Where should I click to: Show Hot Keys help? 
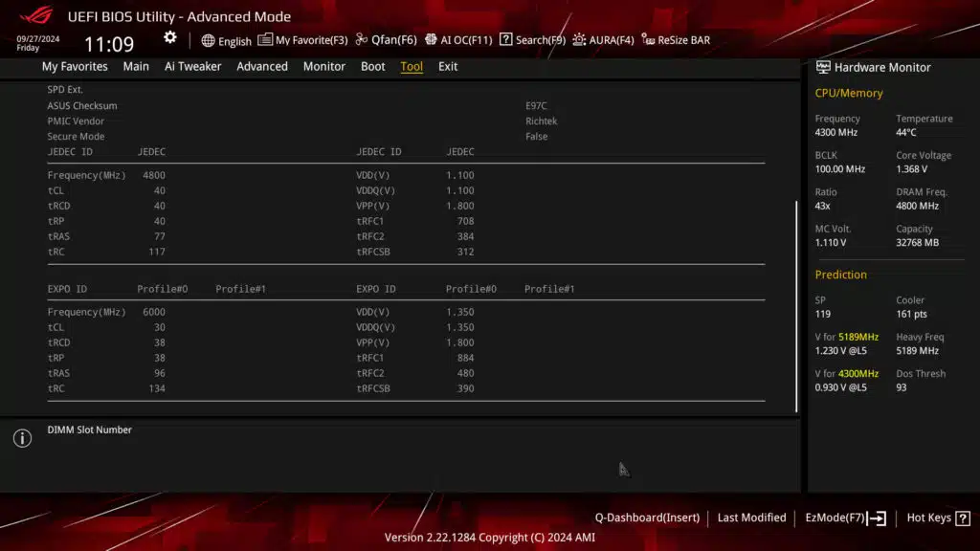pos(938,518)
